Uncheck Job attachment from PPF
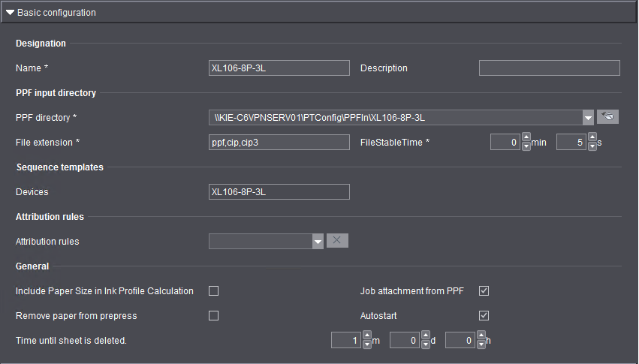639x364 pixels. point(484,290)
